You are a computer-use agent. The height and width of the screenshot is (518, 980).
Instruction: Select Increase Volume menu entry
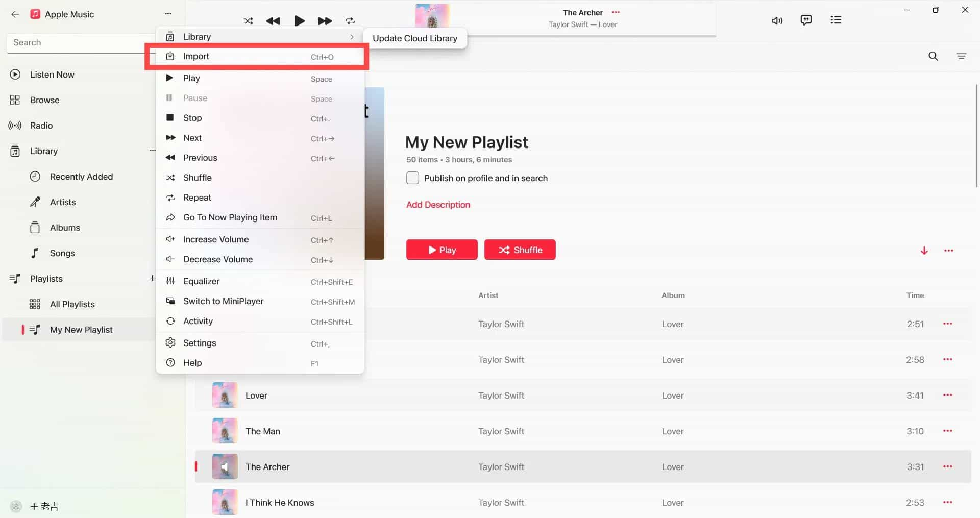(260, 239)
